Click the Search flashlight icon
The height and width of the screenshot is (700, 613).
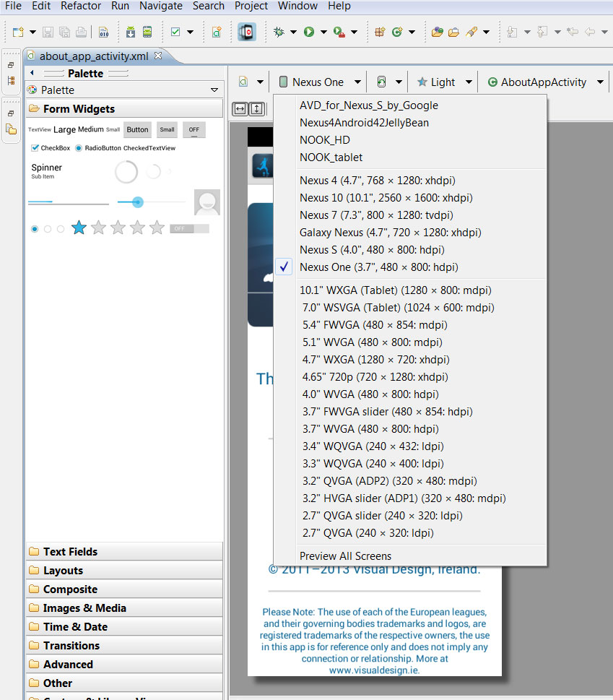click(x=471, y=32)
